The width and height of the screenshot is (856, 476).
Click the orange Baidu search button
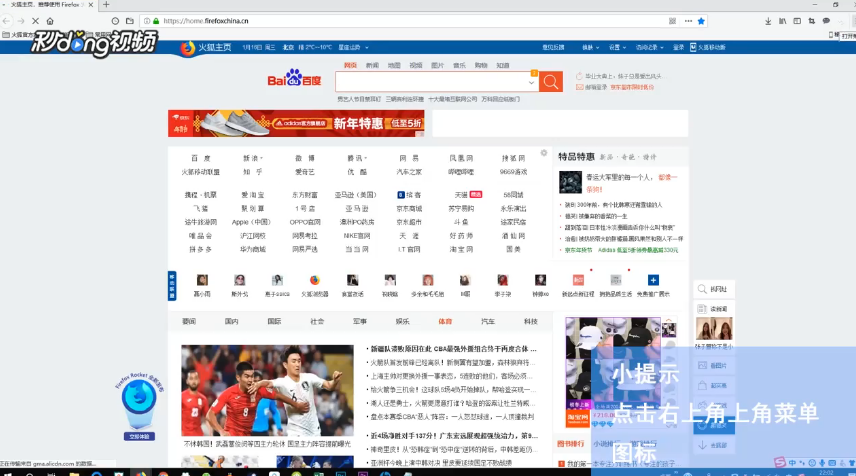pyautogui.click(x=551, y=82)
